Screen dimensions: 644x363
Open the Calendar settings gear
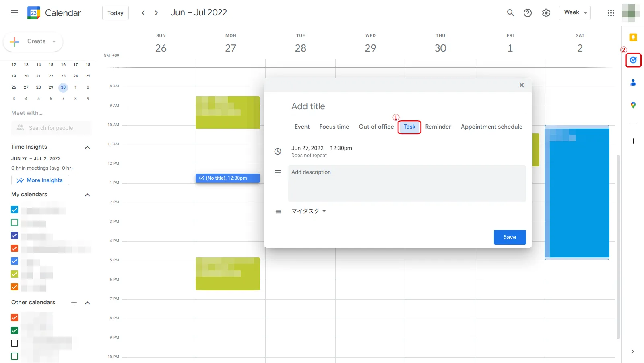pos(546,12)
